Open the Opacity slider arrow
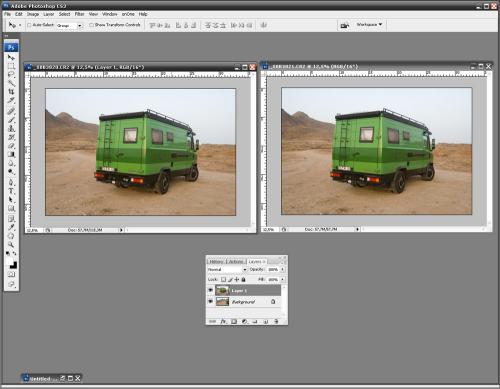The height and width of the screenshot is (389, 500). (282, 269)
